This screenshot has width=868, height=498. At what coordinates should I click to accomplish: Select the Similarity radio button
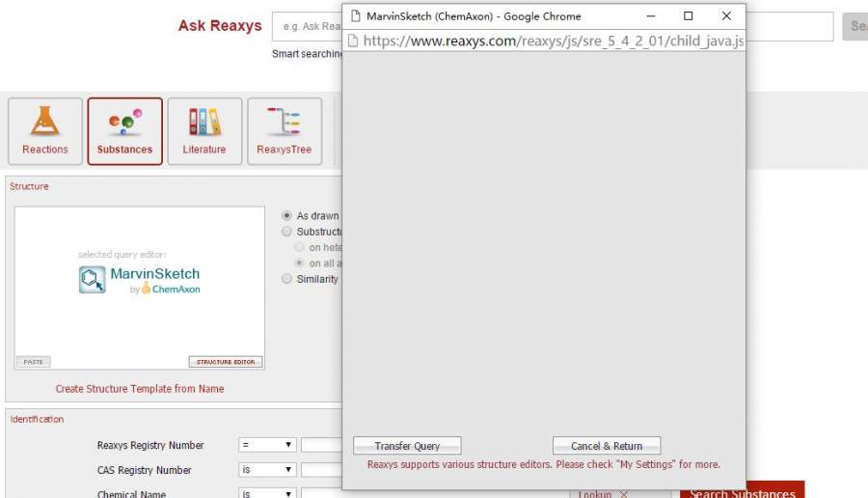pos(286,279)
